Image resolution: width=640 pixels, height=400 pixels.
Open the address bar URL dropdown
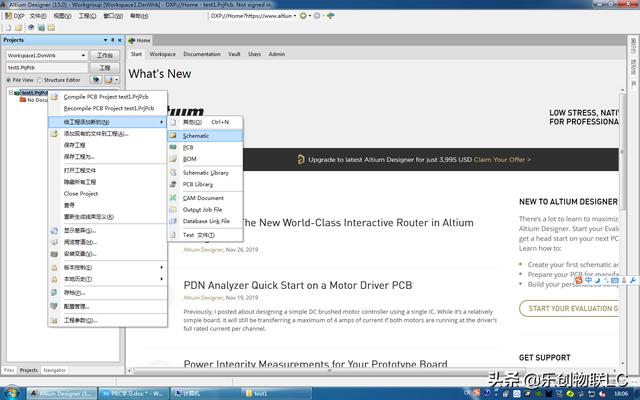point(295,16)
